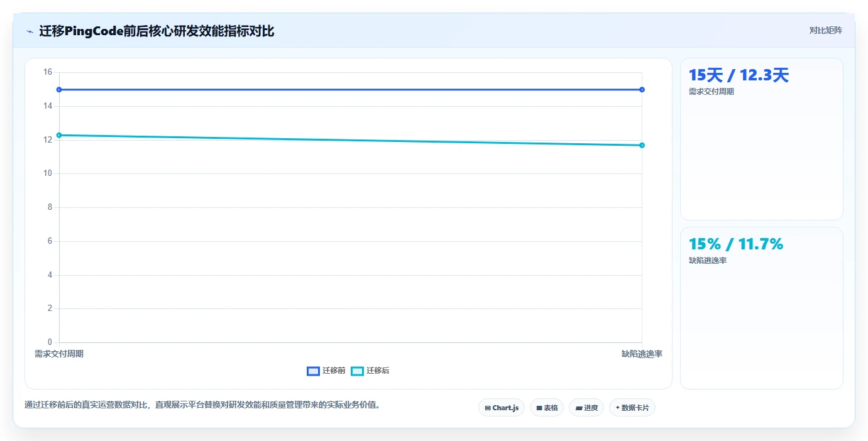Toggle the 迁移前 legend series
Screen dimensions: 868x441
326,371
